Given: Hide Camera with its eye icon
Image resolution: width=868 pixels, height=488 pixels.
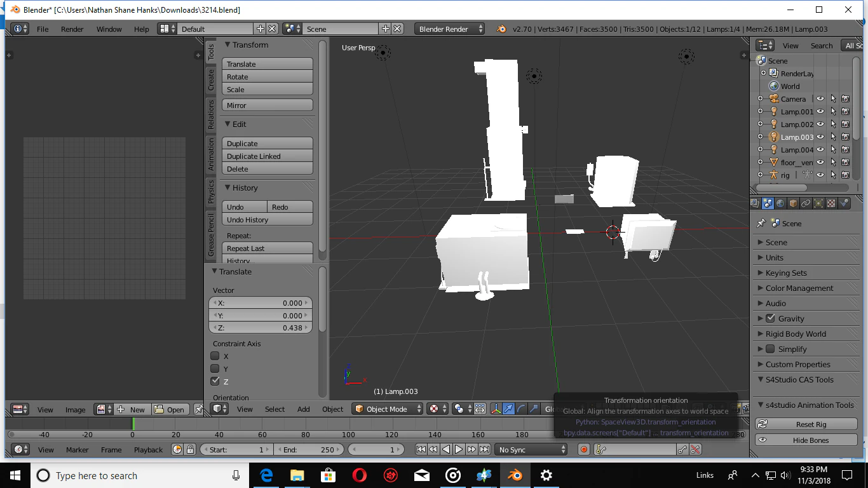Looking at the screenshot, I should click(x=820, y=99).
